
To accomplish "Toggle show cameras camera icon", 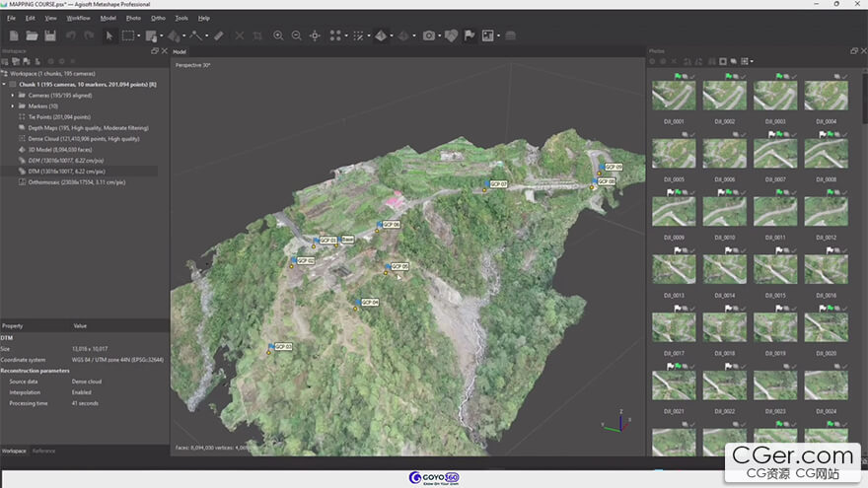I will [x=428, y=35].
